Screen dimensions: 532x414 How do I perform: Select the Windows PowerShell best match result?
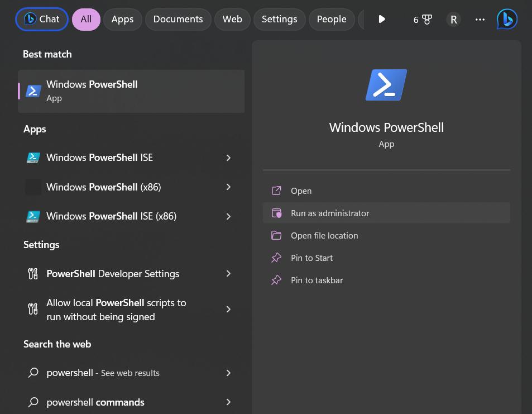point(131,91)
